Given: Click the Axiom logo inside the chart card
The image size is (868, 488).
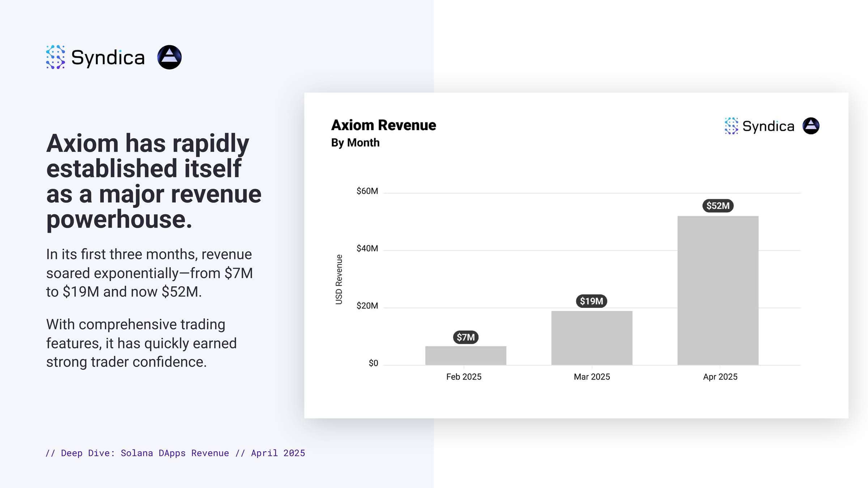Looking at the screenshot, I should (x=811, y=126).
